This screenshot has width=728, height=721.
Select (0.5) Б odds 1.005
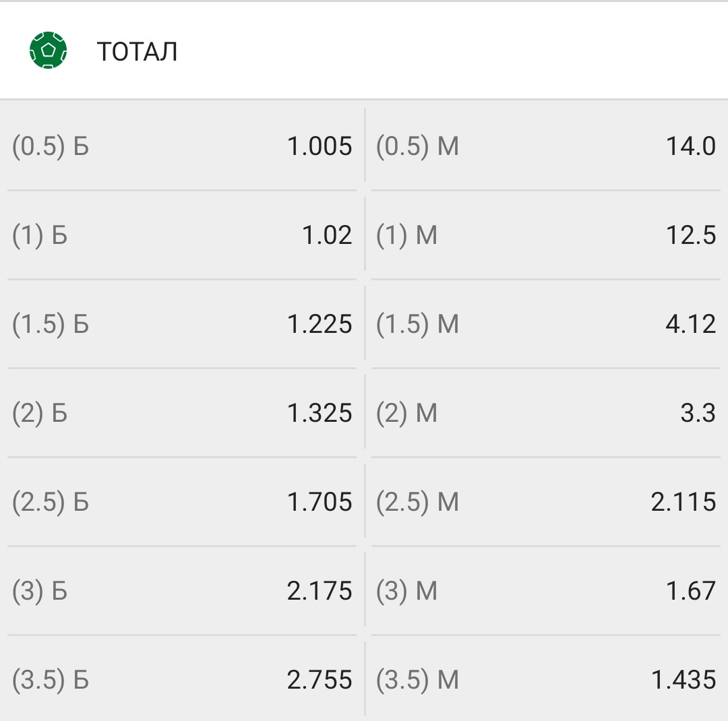pos(182,146)
